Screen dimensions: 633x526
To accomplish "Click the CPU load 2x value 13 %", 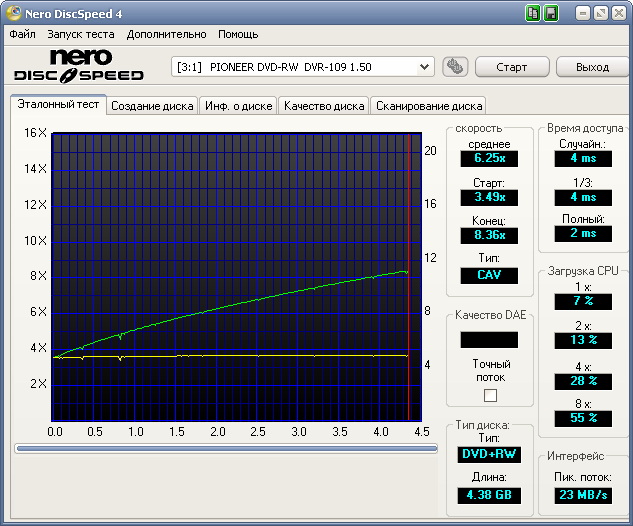I will pos(583,340).
